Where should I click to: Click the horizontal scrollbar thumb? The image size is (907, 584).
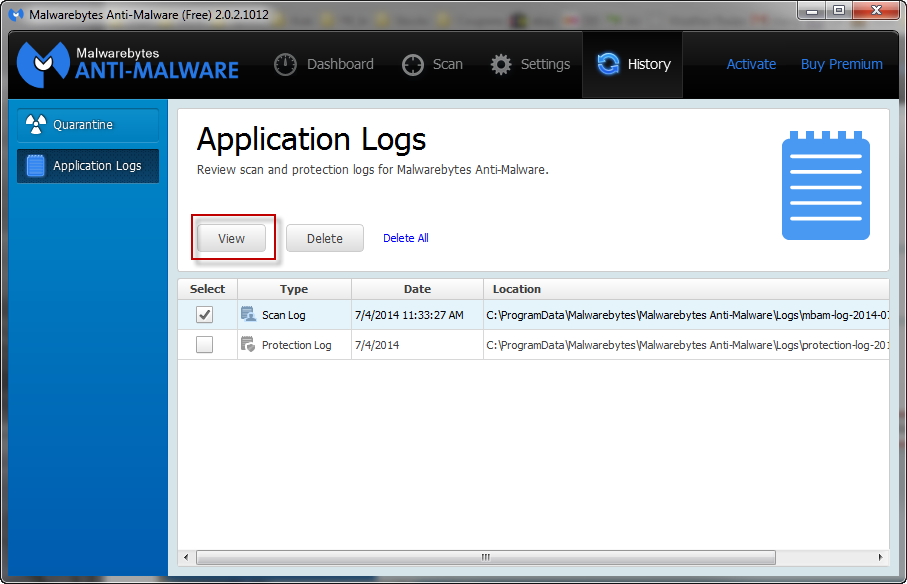coord(486,557)
